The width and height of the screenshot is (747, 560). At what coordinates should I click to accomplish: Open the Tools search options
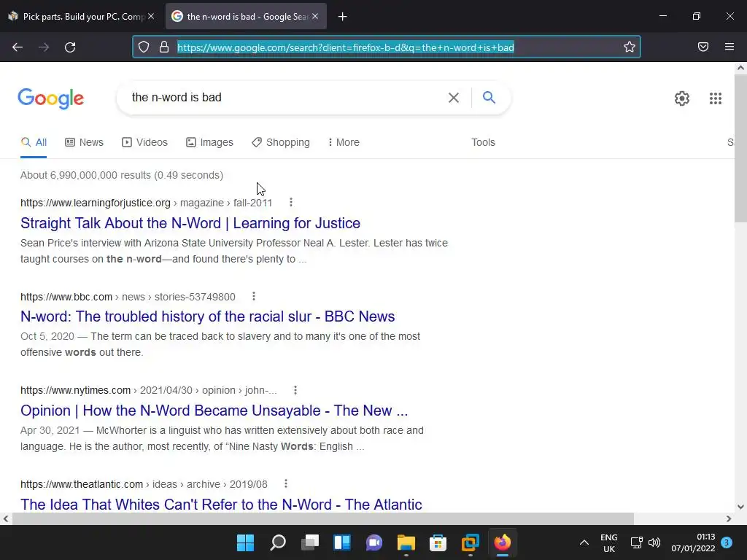tap(483, 142)
